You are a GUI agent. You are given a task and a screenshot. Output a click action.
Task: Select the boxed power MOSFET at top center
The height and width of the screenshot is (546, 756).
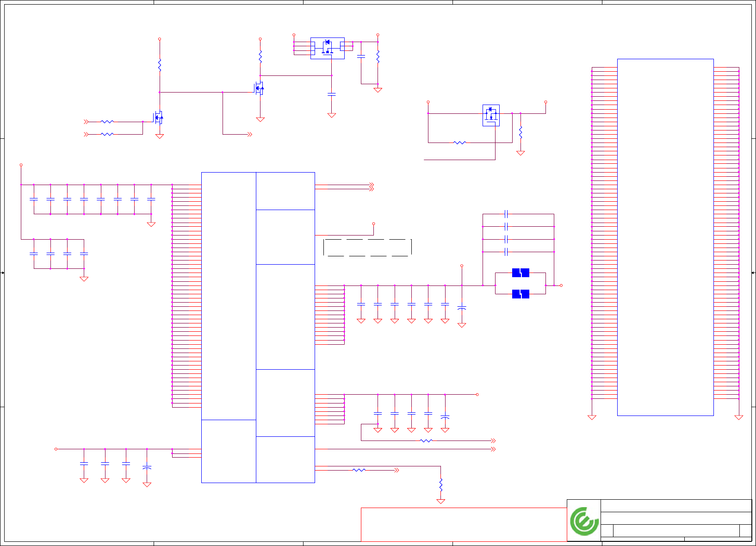tap(328, 48)
